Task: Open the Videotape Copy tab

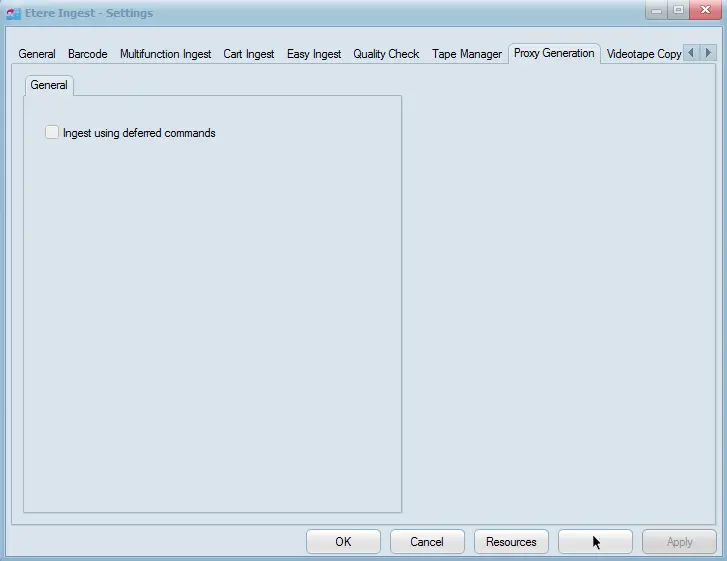Action: tap(643, 54)
